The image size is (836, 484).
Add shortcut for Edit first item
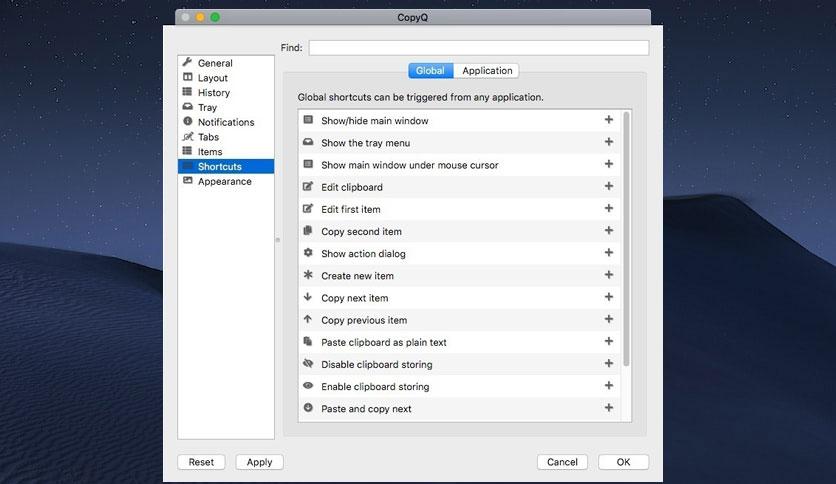[608, 208]
